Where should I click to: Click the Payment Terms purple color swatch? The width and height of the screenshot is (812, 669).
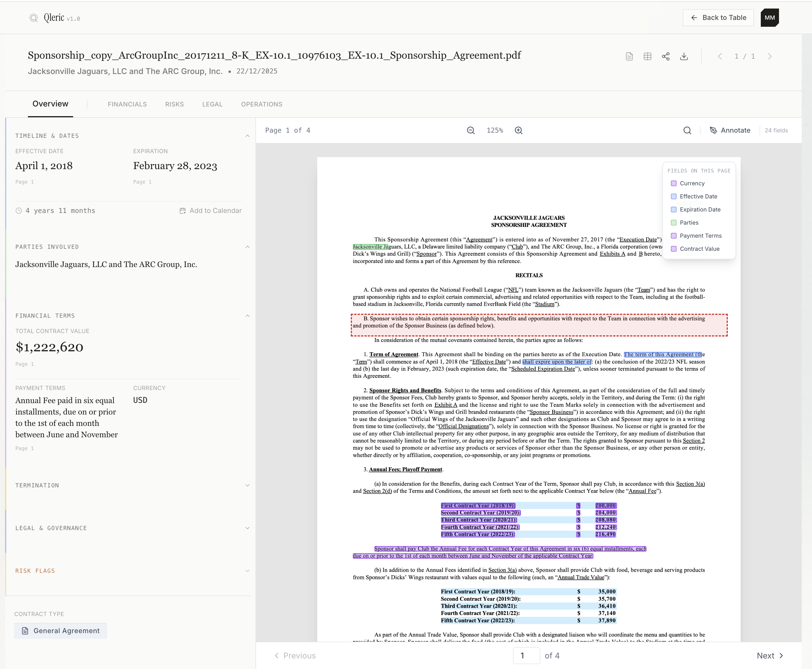674,236
